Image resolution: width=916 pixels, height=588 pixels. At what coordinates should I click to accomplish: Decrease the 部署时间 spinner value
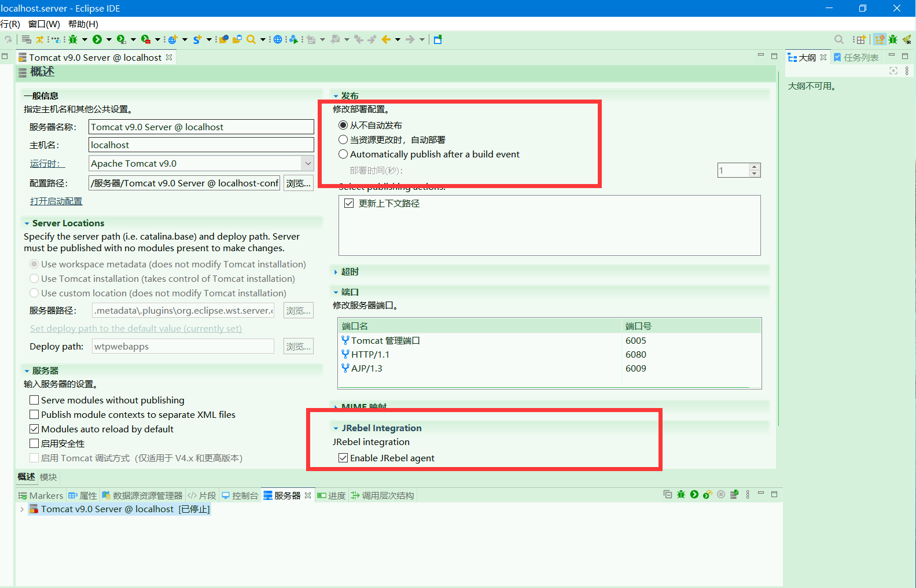tap(754, 173)
